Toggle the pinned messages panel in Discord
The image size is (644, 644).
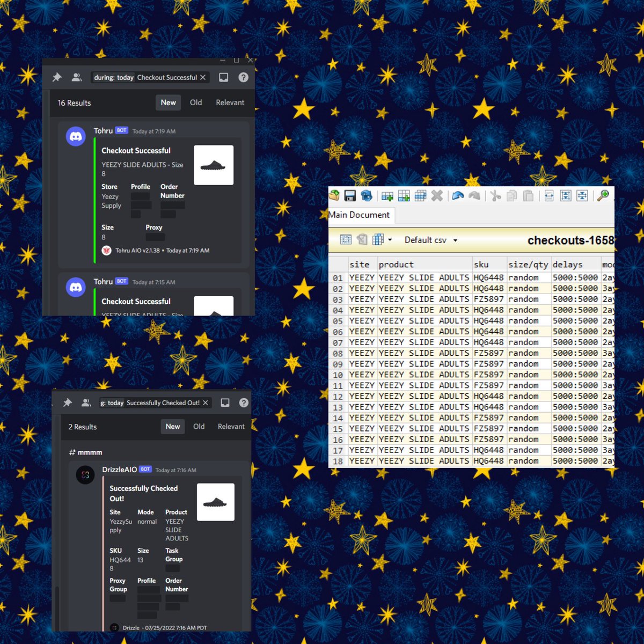(x=56, y=77)
